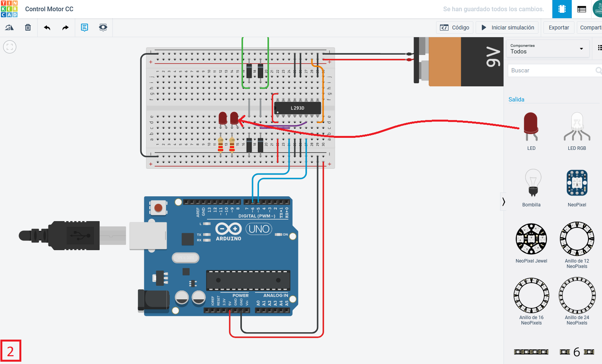Switch to circuit view icon

pyautogui.click(x=562, y=9)
